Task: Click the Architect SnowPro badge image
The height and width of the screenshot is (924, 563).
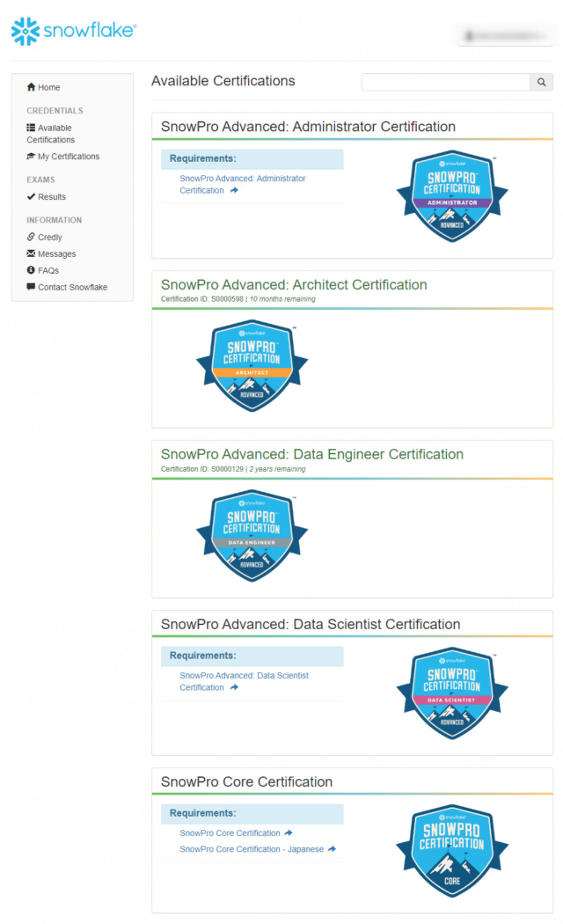Action: point(252,365)
